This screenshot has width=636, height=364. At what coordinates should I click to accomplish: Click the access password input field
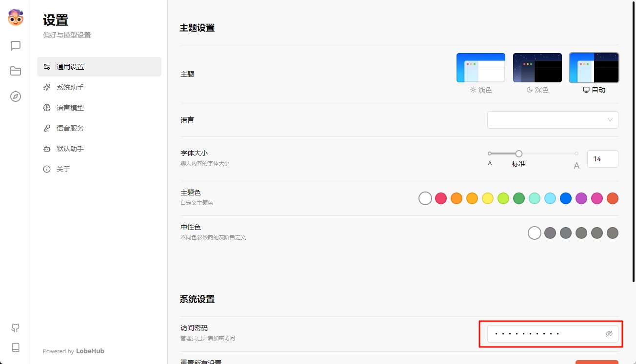pos(541,333)
